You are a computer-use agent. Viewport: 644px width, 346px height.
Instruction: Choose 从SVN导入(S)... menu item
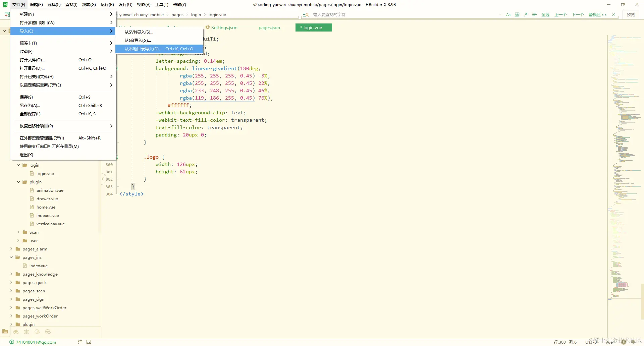click(159, 32)
